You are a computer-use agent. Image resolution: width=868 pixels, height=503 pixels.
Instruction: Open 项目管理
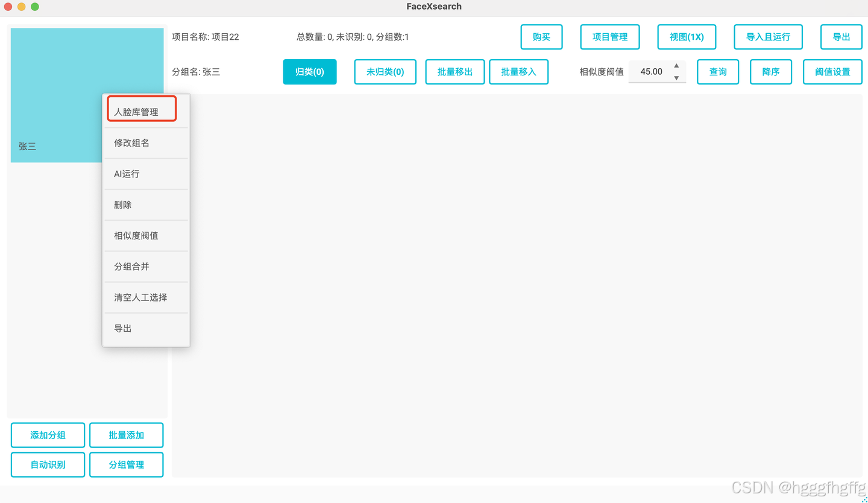610,37
